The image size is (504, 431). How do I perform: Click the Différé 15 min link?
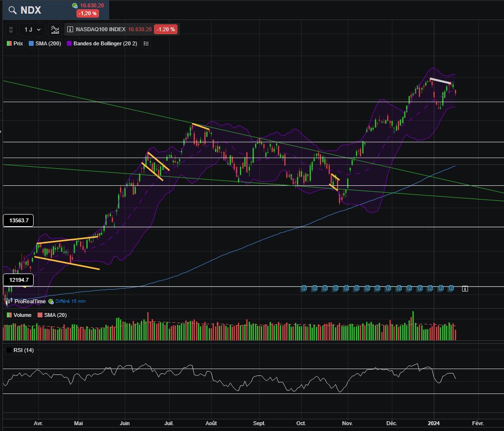(x=70, y=301)
